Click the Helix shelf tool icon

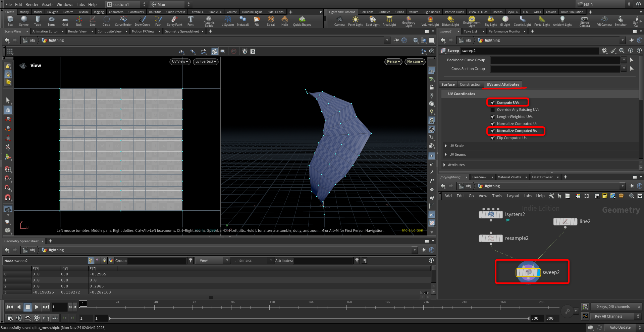(284, 19)
